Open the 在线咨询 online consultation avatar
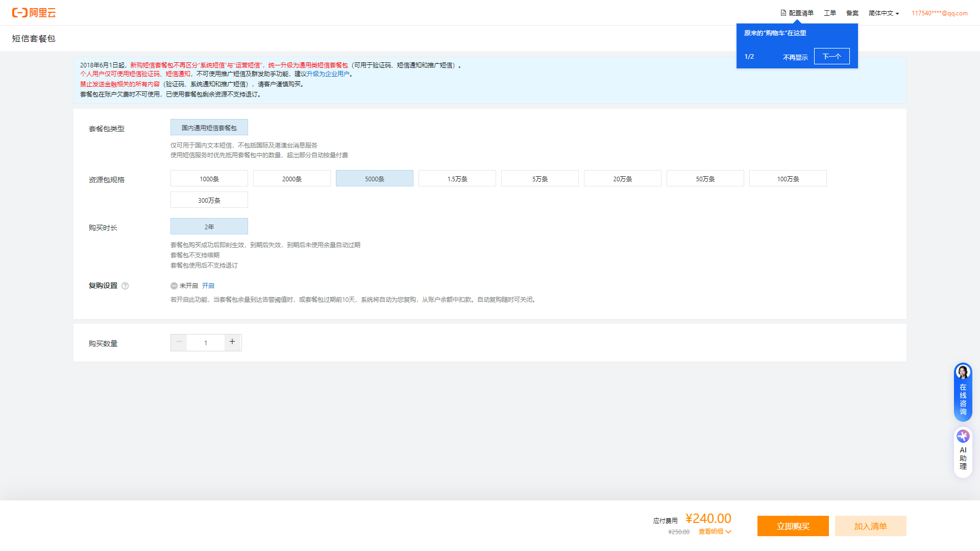 [x=963, y=372]
